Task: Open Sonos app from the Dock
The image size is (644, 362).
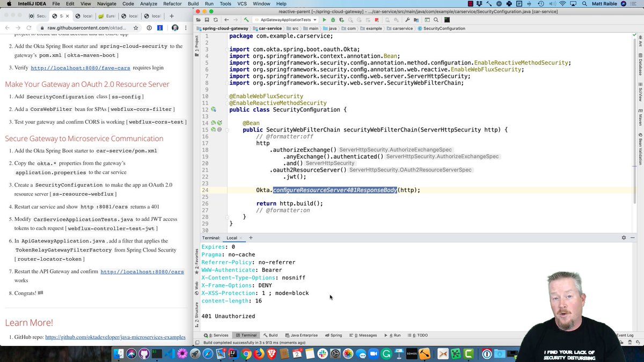Action: point(411,353)
